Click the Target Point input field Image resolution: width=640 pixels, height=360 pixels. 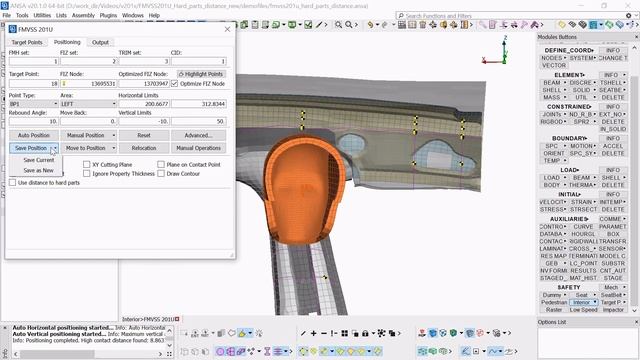[x=33, y=83]
